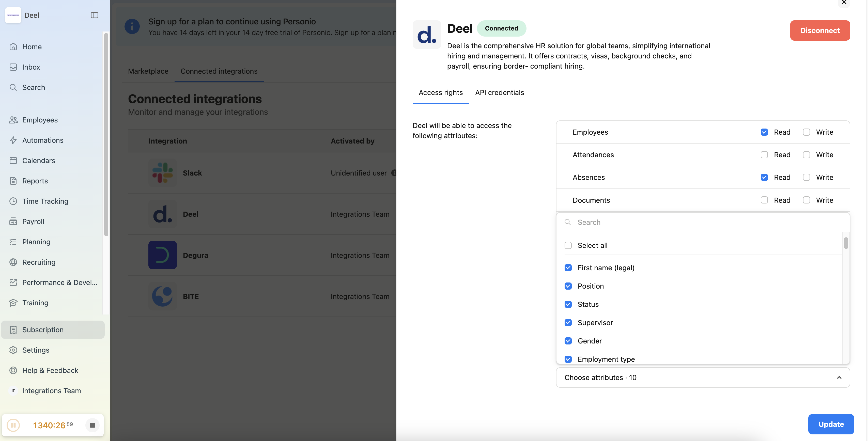The width and height of the screenshot is (868, 441).
Task: Enable Attendances Read checkbox
Action: tap(764, 155)
